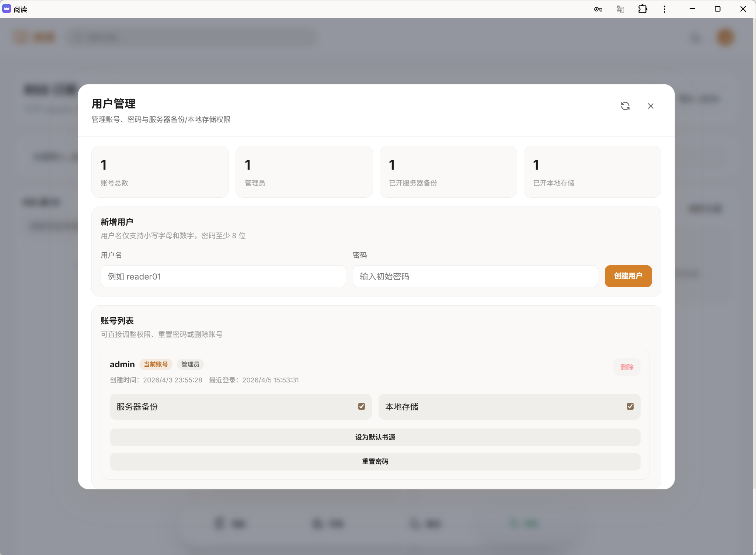The height and width of the screenshot is (555, 756).
Task: Disable the 本地存储 checkbox for admin
Action: (x=630, y=406)
